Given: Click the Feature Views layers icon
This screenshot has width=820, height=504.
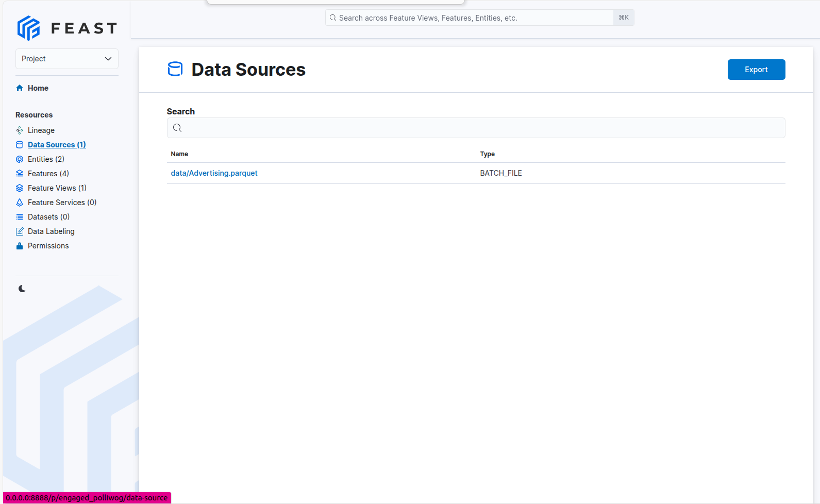Looking at the screenshot, I should point(20,188).
